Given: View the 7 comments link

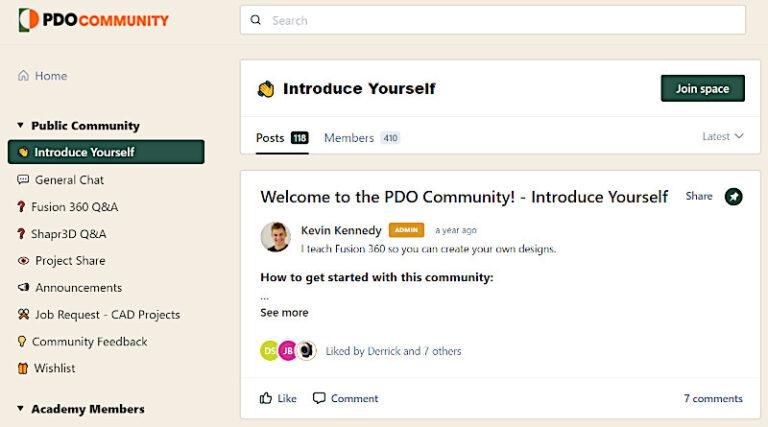Looking at the screenshot, I should click(x=713, y=399).
